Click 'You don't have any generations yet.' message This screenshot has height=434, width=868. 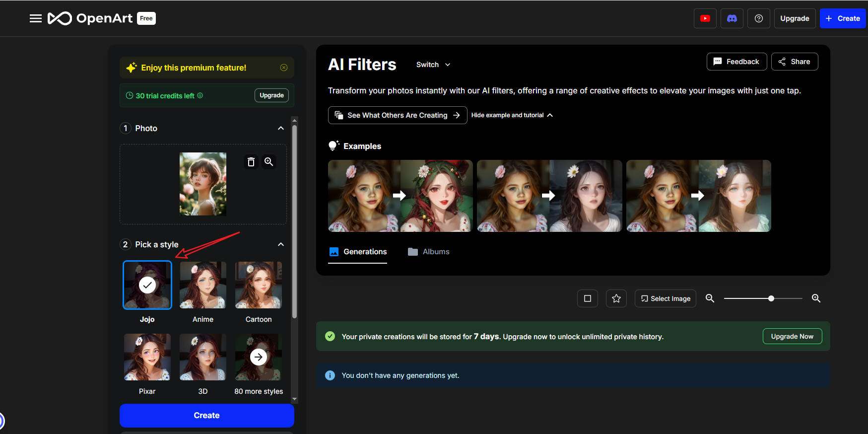[x=401, y=375]
